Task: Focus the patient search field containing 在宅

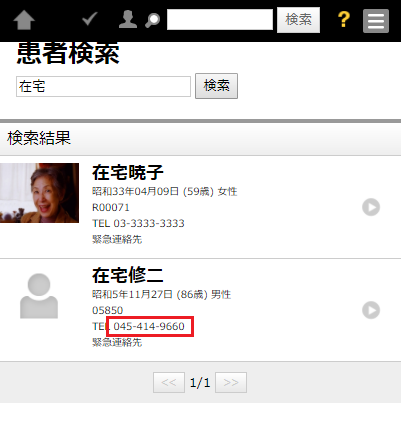Action: pyautogui.click(x=103, y=87)
